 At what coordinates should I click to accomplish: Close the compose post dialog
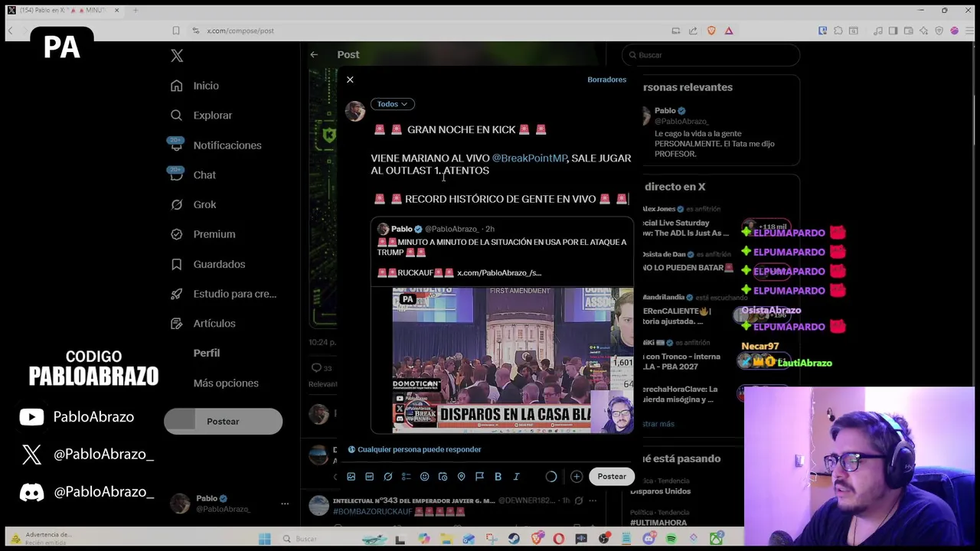(x=350, y=80)
